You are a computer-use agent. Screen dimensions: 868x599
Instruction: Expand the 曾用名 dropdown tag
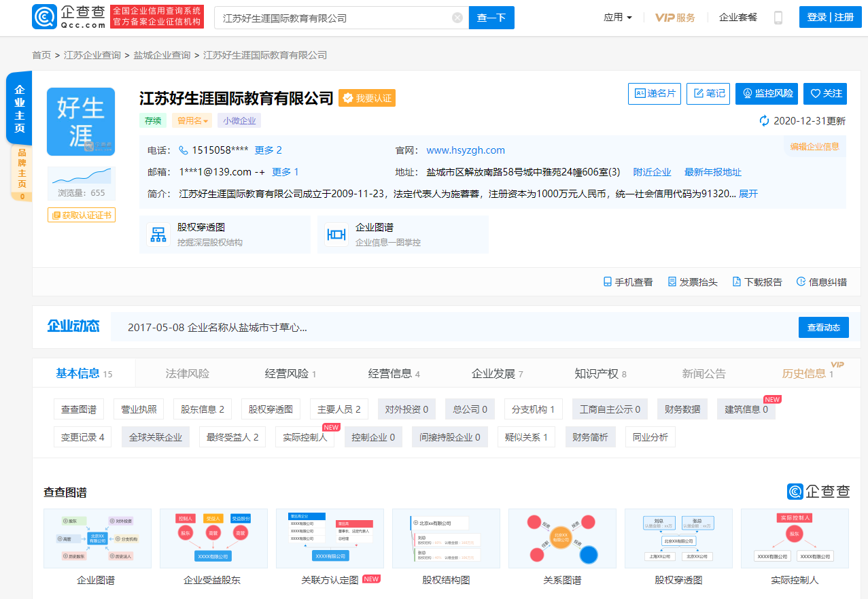pos(193,121)
